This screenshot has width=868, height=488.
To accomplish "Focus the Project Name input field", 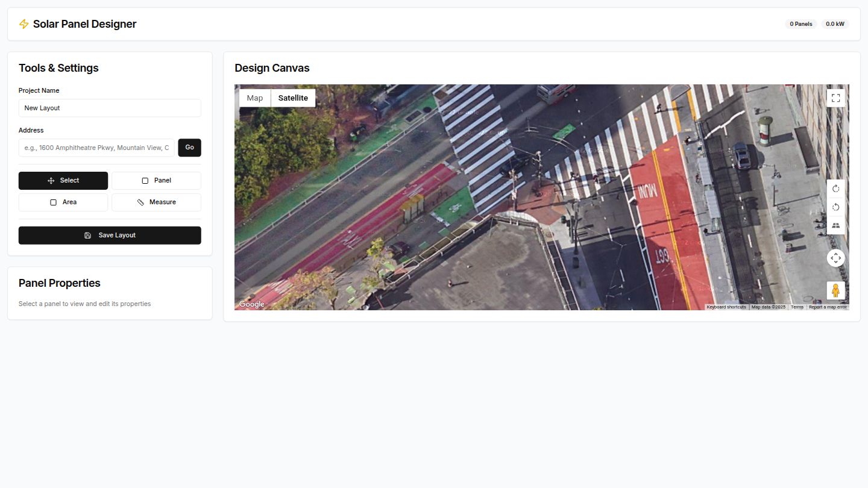I will click(110, 108).
